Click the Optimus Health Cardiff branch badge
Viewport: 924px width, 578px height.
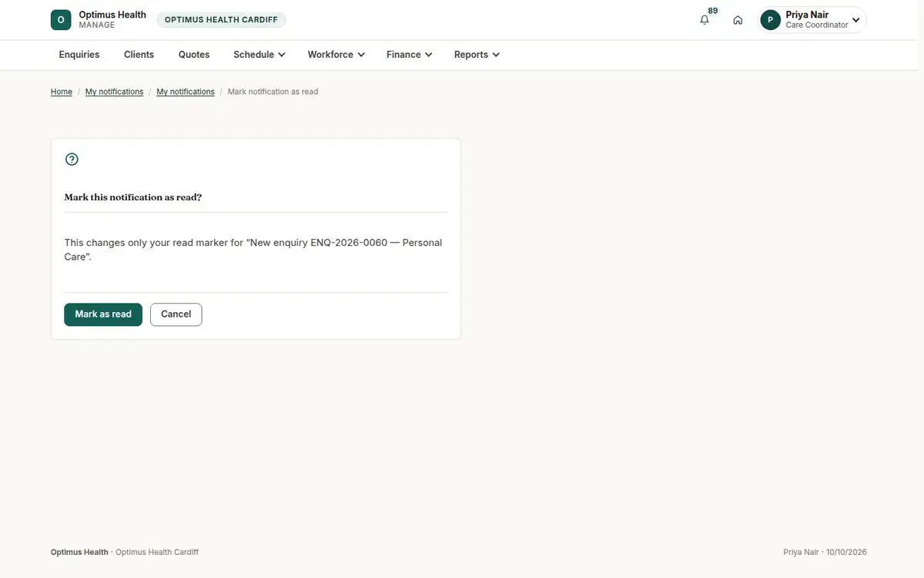coord(221,20)
